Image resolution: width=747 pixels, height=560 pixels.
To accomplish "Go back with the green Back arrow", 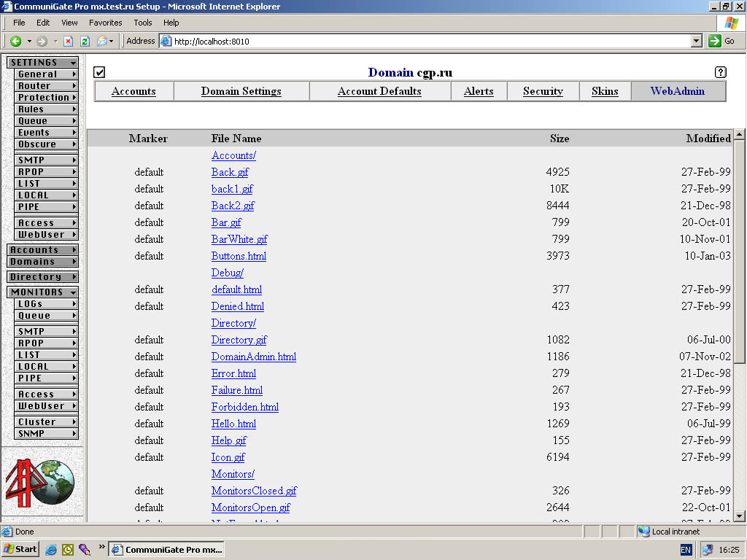I will click(x=16, y=42).
